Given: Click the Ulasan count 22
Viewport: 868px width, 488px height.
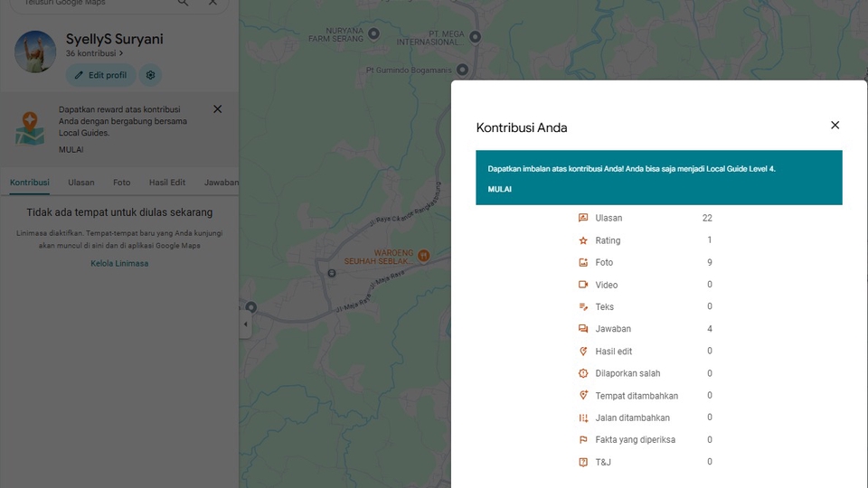Looking at the screenshot, I should (707, 218).
